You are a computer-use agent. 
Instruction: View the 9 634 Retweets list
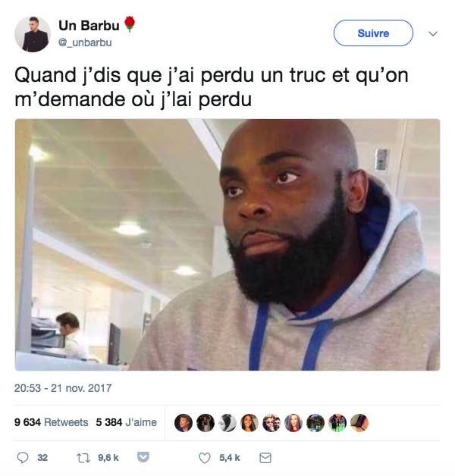coord(51,422)
